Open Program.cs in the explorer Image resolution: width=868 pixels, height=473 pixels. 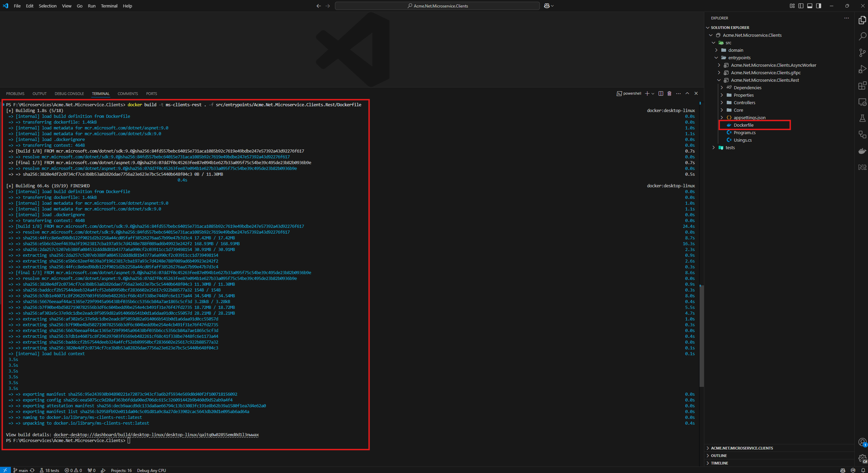point(744,132)
